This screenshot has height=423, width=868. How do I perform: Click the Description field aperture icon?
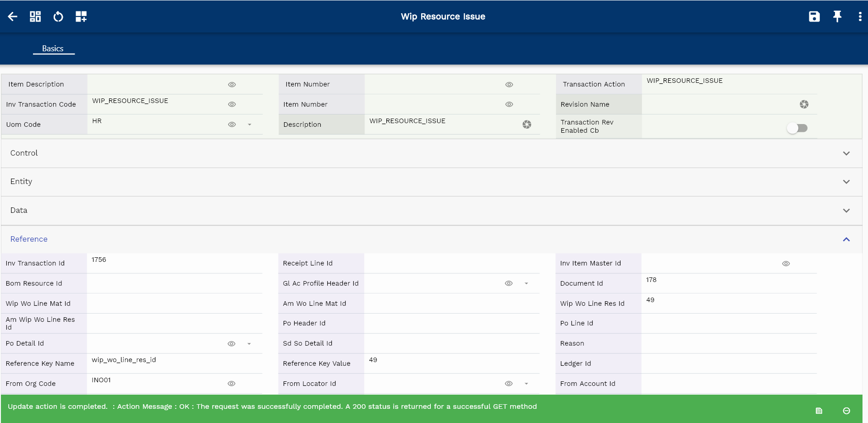coord(527,125)
